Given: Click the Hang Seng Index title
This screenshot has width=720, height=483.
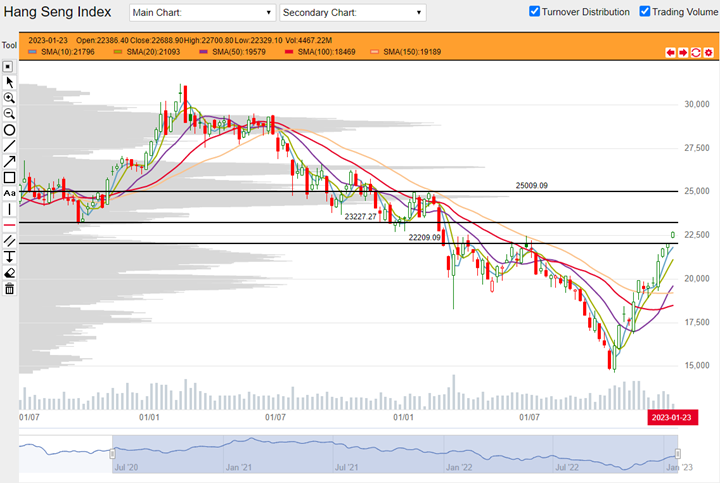Looking at the screenshot, I should pos(57,12).
